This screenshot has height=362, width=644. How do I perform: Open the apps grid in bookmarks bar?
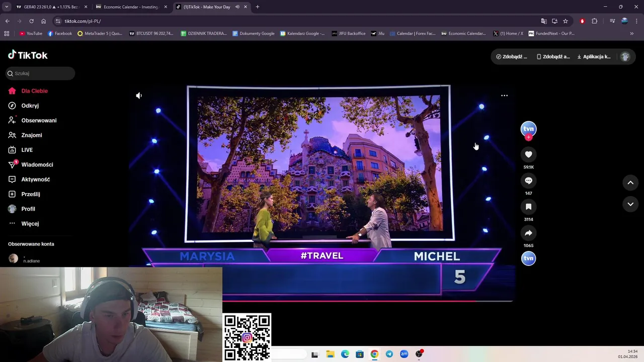(7, 34)
